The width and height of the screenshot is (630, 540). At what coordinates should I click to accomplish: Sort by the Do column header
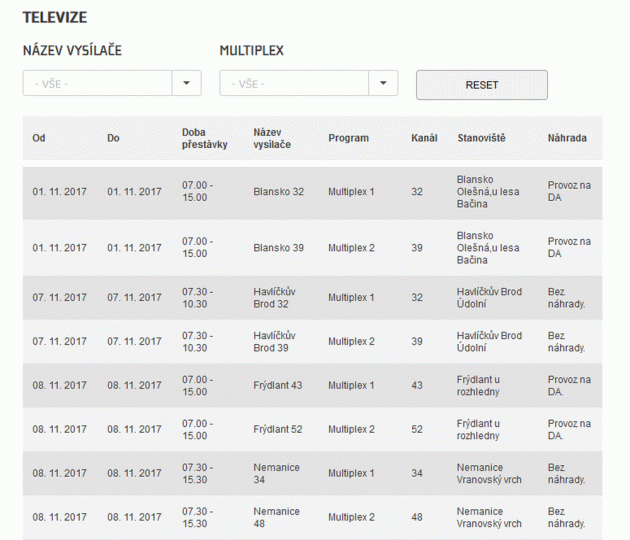(x=113, y=138)
